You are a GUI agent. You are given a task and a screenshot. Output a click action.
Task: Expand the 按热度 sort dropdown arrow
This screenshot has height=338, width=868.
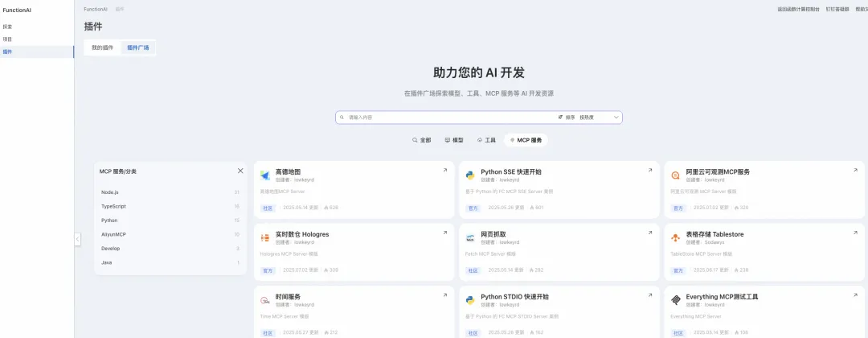click(616, 117)
